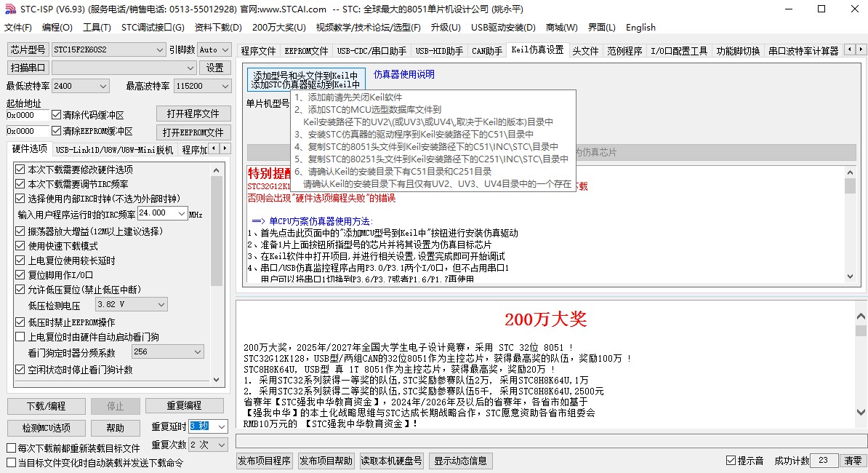Click the 清零 button

[x=853, y=460]
